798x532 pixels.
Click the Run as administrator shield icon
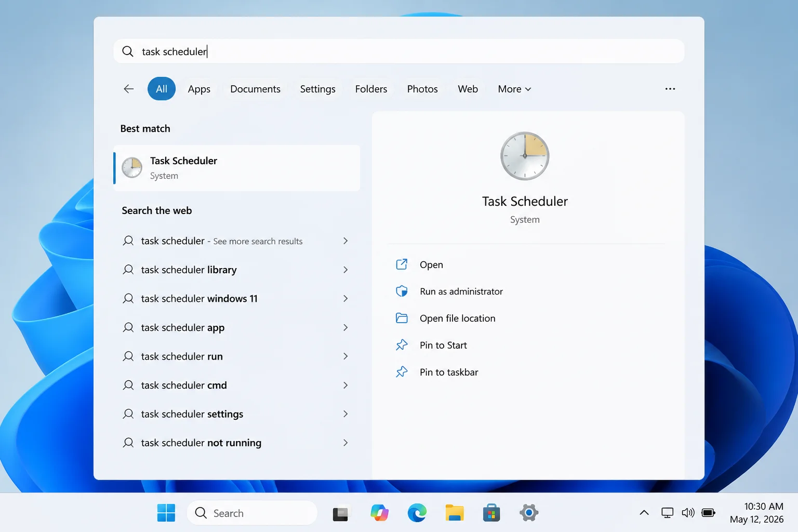coord(402,291)
